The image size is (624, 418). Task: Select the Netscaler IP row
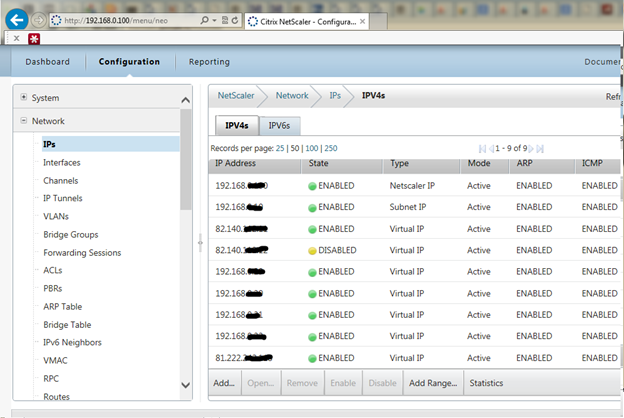[414, 186]
